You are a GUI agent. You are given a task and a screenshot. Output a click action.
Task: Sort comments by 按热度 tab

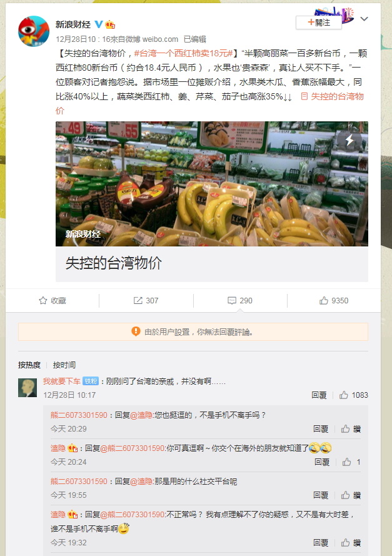point(29,365)
